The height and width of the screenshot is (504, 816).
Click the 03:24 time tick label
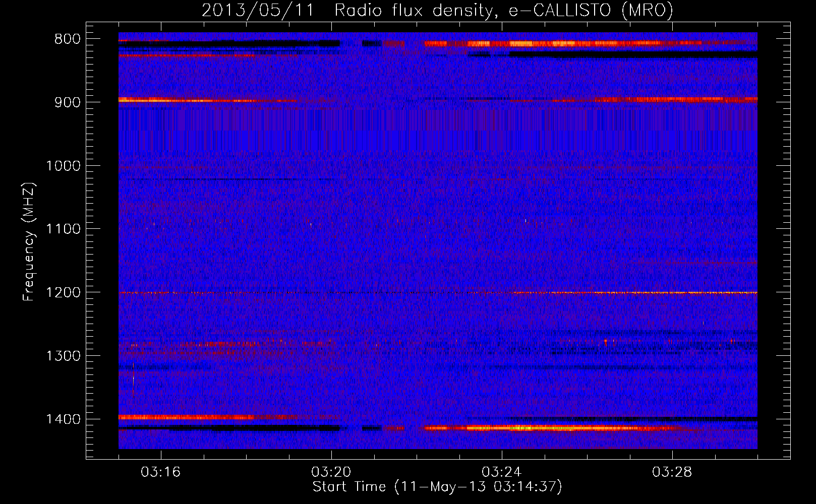502,472
